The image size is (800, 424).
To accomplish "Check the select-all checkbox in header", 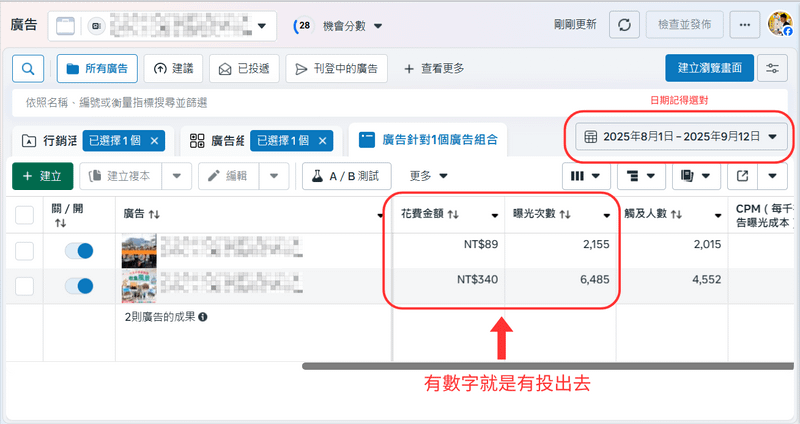I will pos(25,214).
